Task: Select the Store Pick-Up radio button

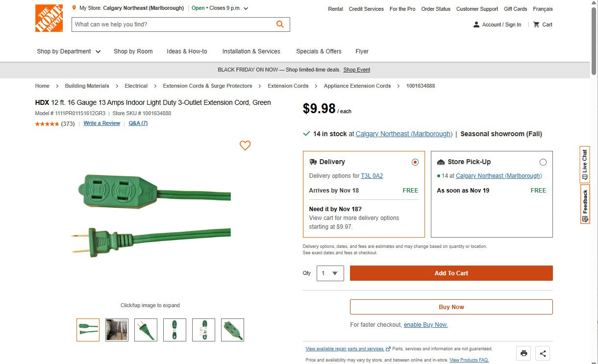Action: (543, 162)
